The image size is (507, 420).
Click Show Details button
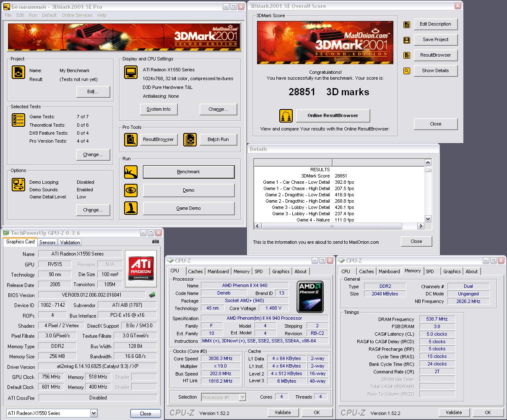436,71
